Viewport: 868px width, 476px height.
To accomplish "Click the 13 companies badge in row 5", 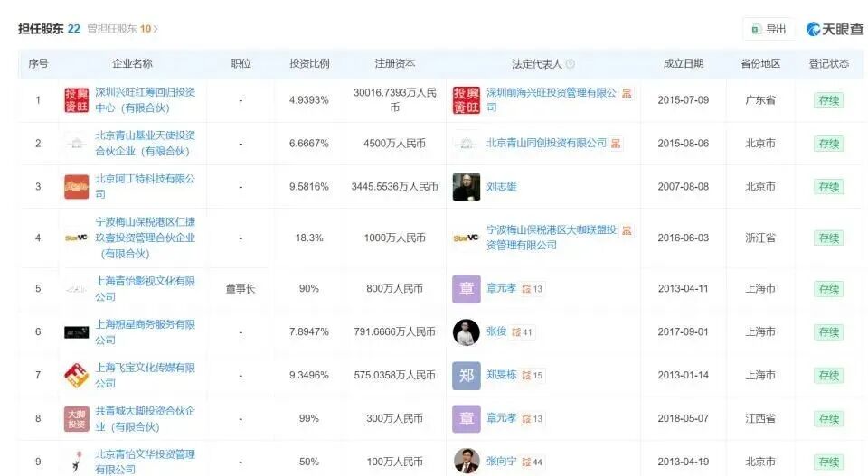I will (x=533, y=289).
